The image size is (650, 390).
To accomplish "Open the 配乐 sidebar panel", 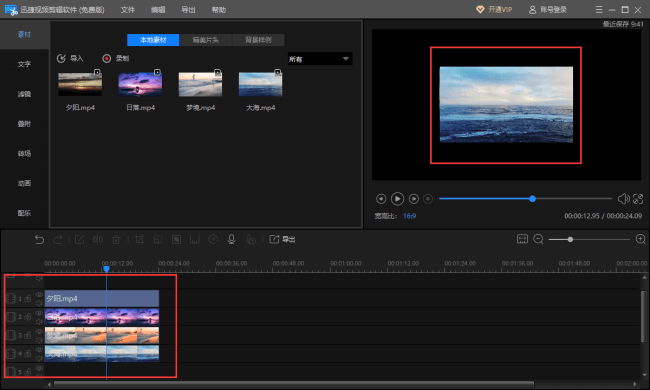I will click(24, 213).
